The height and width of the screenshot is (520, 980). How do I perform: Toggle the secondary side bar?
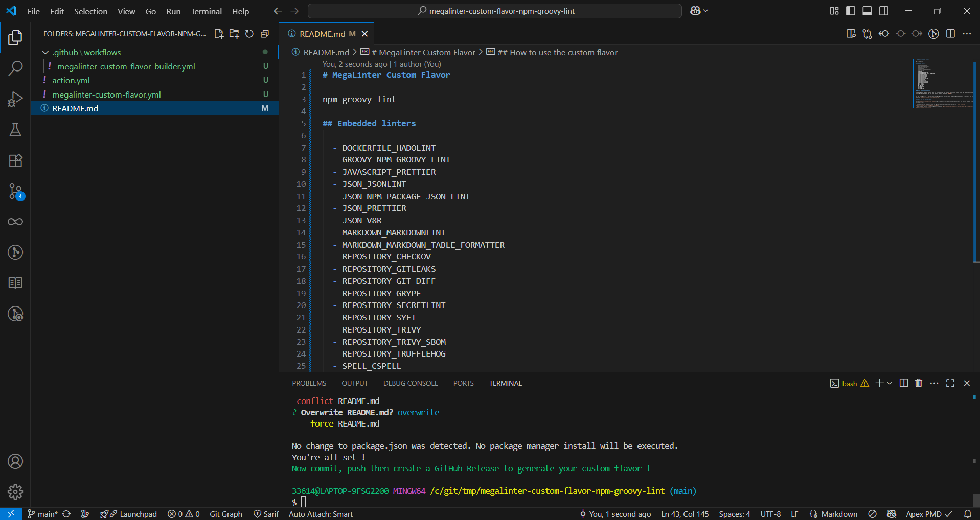pyautogui.click(x=884, y=11)
